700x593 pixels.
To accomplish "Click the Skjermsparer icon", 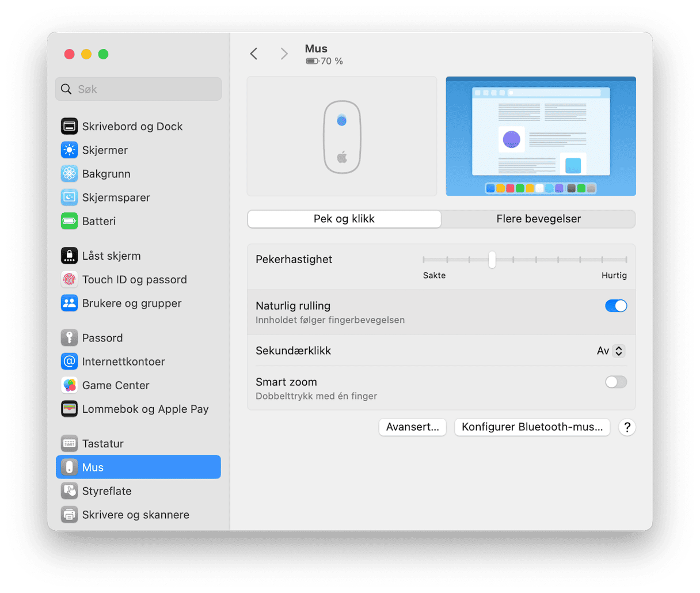I will click(x=69, y=197).
